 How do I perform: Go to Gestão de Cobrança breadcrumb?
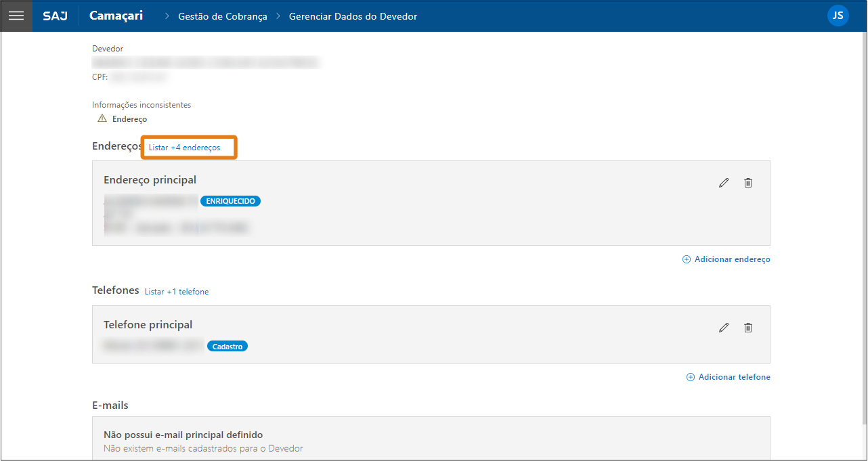point(222,16)
